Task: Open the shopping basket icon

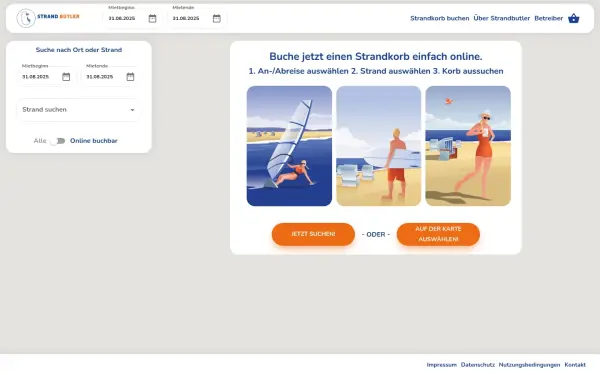Action: click(574, 18)
